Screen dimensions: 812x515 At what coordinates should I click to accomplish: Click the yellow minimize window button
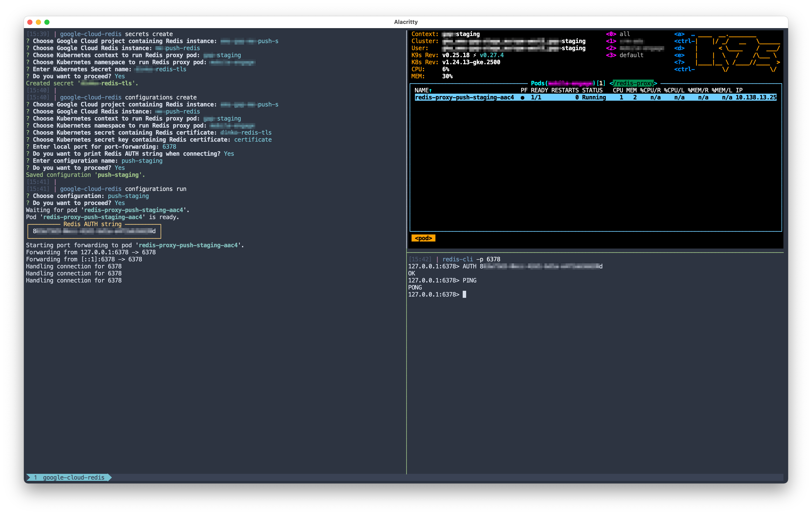[38, 22]
